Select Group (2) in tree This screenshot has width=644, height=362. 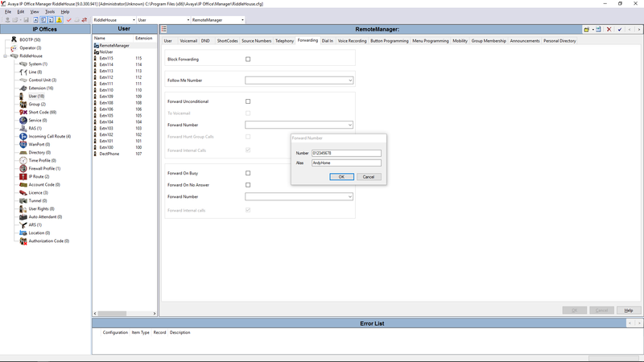37,105
